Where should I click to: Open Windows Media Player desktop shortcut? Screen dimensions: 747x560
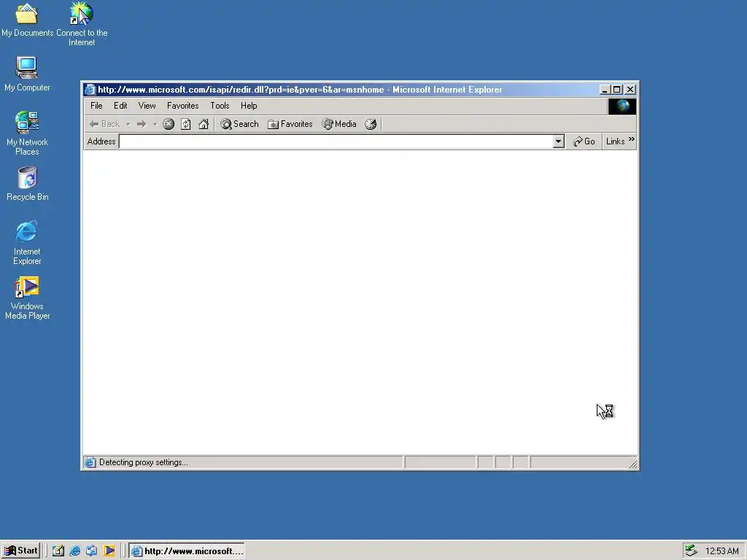(x=27, y=298)
